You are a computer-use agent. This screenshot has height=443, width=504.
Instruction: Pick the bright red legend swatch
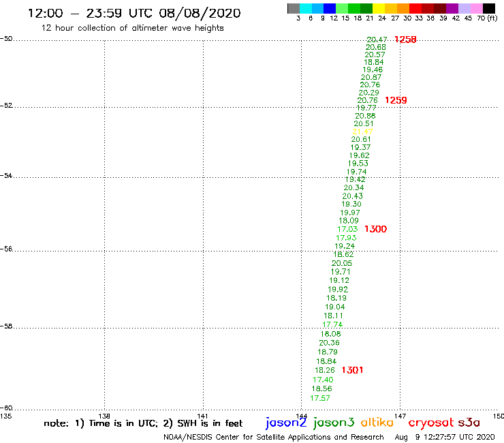[415, 8]
